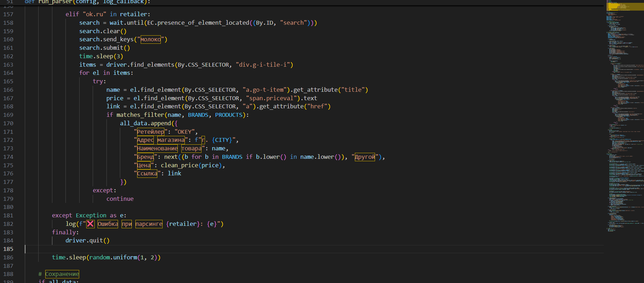Click the word "парсинге" in the log string
The image size is (644, 283).
pos(149,224)
